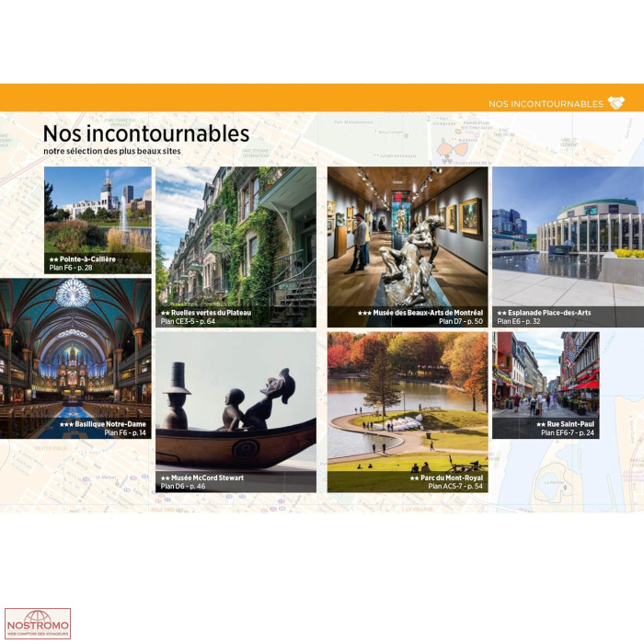644x644 pixels.
Task: Click the 'Ruelles vertes du Plateau' caption
Action: (x=211, y=313)
